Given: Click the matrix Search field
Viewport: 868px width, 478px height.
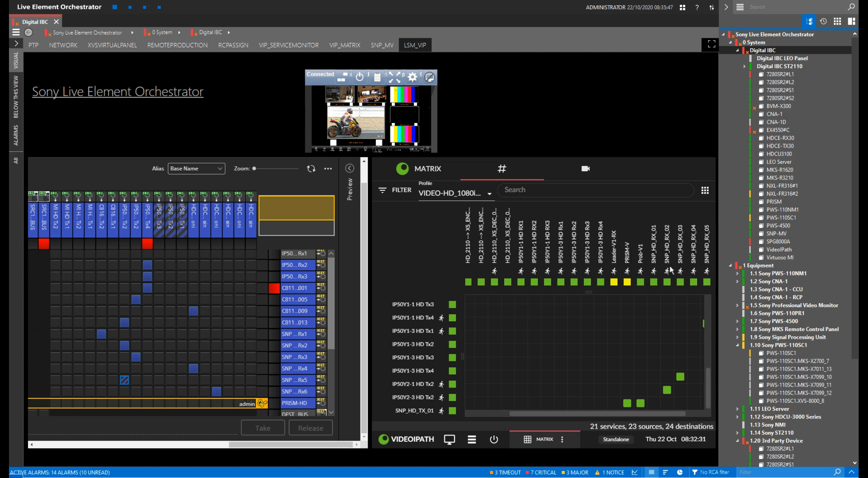Looking at the screenshot, I should point(596,190).
